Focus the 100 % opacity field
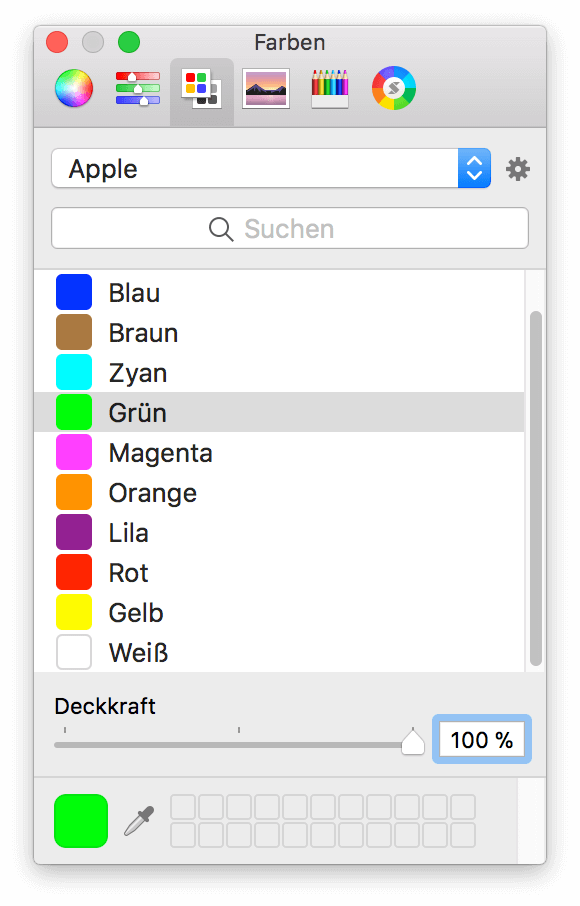580x906 pixels. 482,740
